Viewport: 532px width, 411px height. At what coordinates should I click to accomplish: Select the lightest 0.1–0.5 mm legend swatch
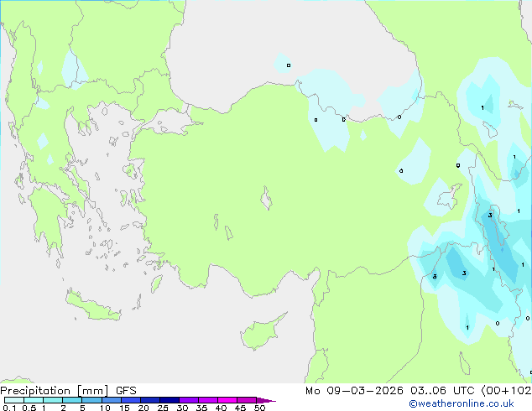(x=14, y=400)
